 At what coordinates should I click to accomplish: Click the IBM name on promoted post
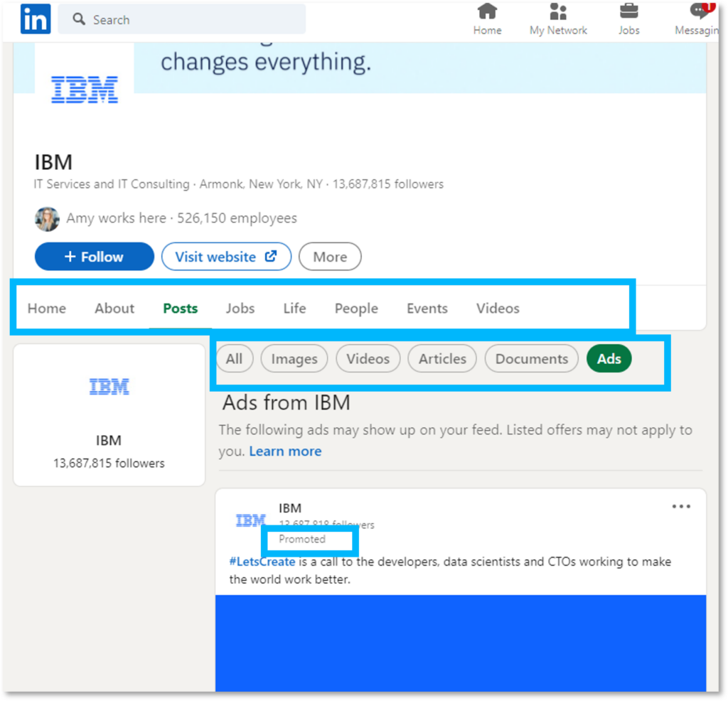[290, 508]
